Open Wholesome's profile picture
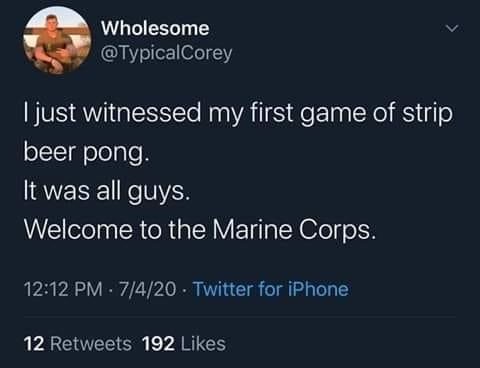 (57, 40)
